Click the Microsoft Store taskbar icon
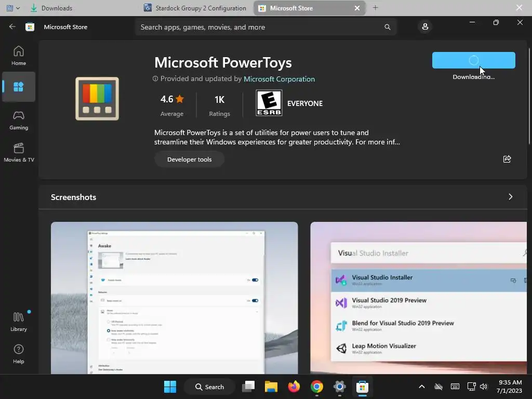Screen dimensions: 532x399 pyautogui.click(x=362, y=387)
